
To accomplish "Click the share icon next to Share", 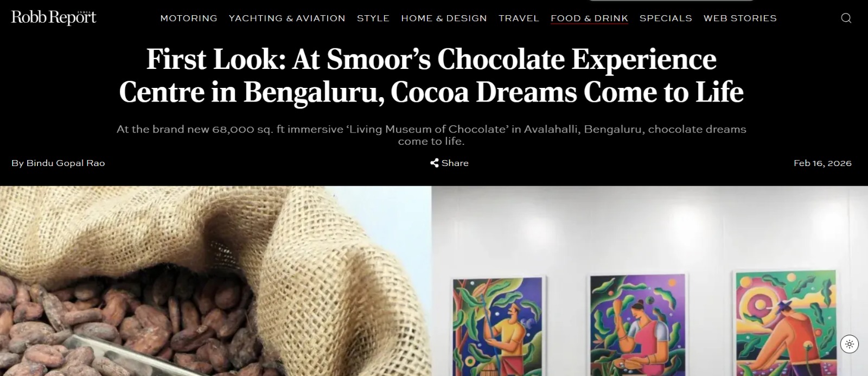I will pos(434,163).
